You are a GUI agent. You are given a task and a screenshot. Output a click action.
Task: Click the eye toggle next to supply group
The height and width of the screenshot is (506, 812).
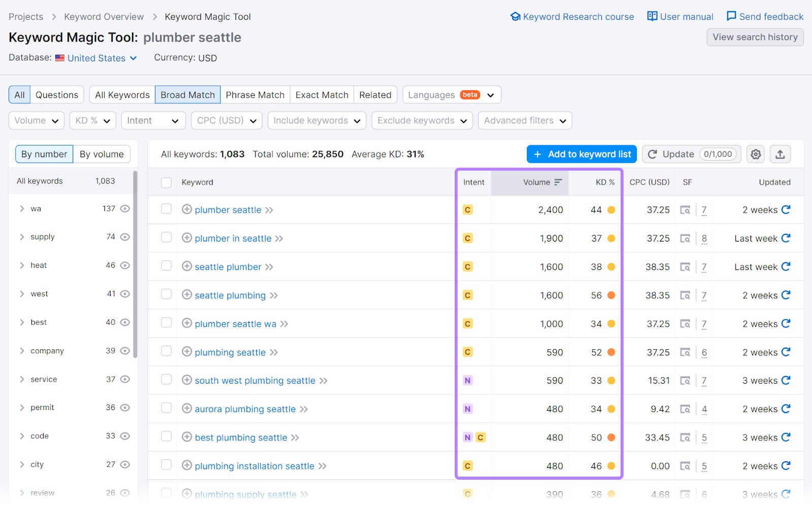tap(125, 237)
